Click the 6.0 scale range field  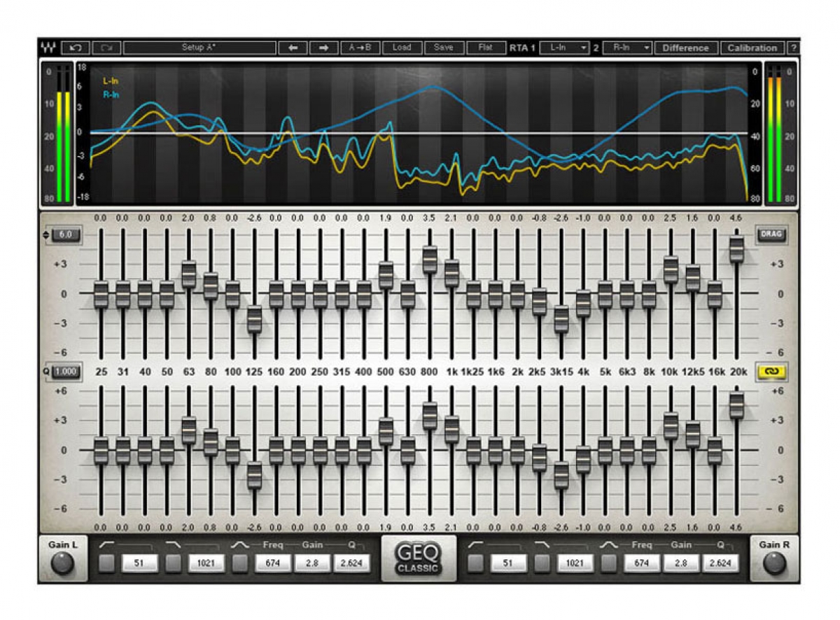[x=66, y=235]
